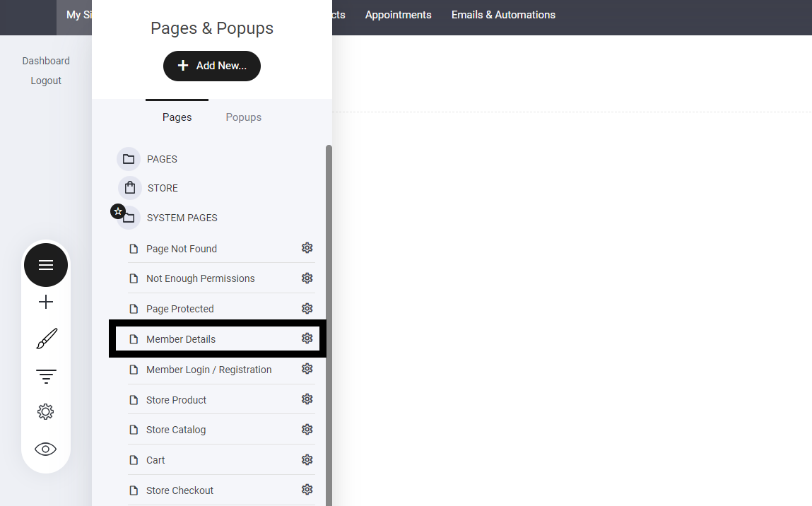Click the plus add element icon
812x506 pixels.
point(46,302)
